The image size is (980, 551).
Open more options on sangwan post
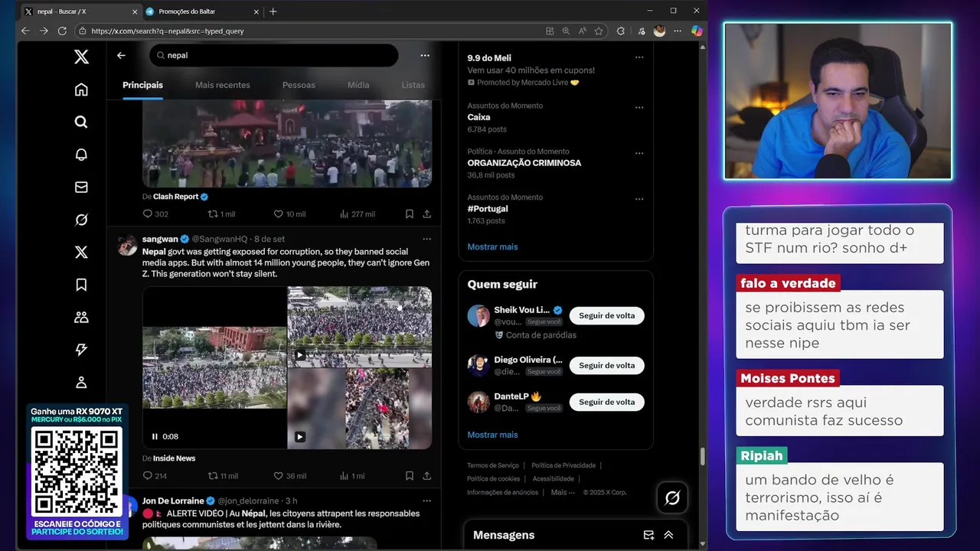tap(426, 239)
